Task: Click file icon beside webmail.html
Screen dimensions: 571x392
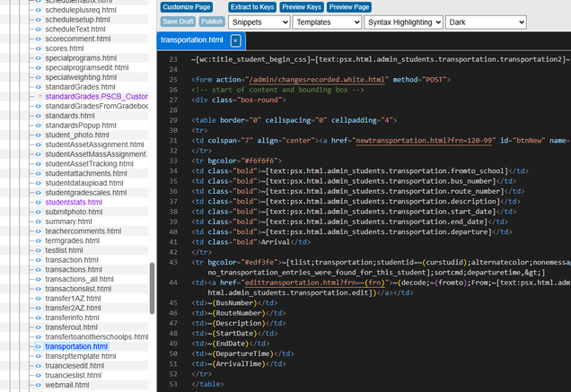Action: coord(38,385)
